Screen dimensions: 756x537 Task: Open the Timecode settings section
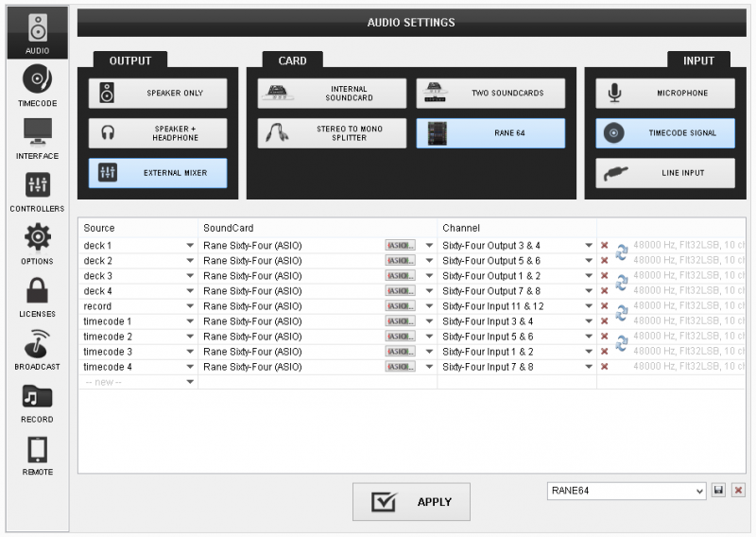[x=38, y=85]
